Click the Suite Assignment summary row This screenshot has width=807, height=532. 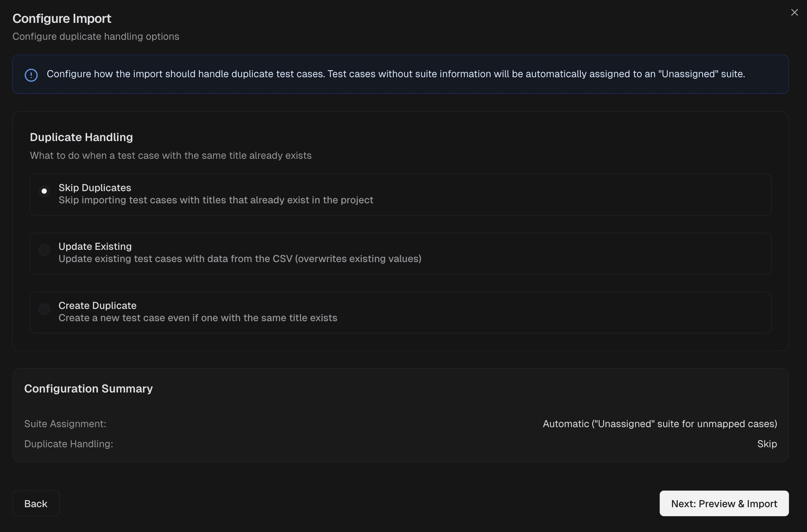click(65, 424)
